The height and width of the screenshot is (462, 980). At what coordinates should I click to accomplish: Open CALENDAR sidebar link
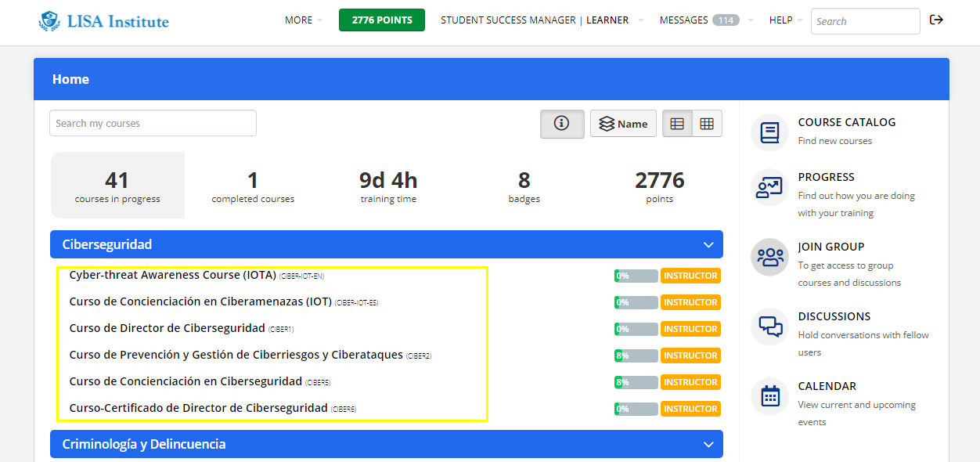[x=827, y=386]
